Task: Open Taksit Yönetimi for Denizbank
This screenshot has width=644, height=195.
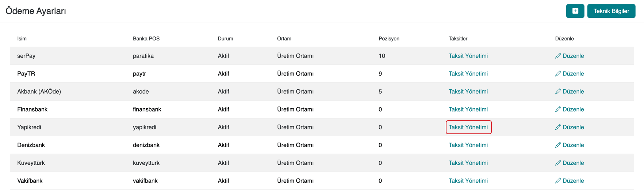Action: coord(468,145)
